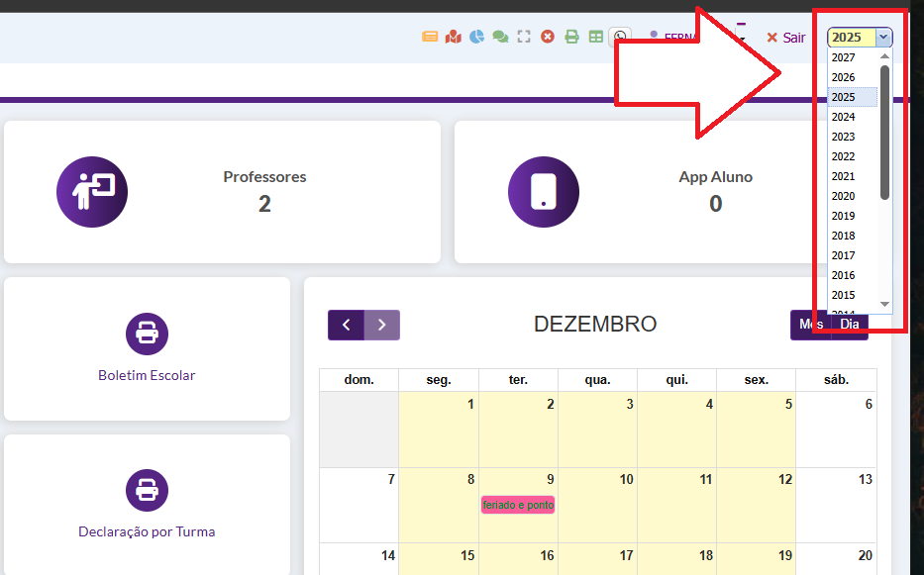Screen dimensions: 924x575
Task: Choose 2020 in the year dropdown list
Action: click(x=844, y=196)
